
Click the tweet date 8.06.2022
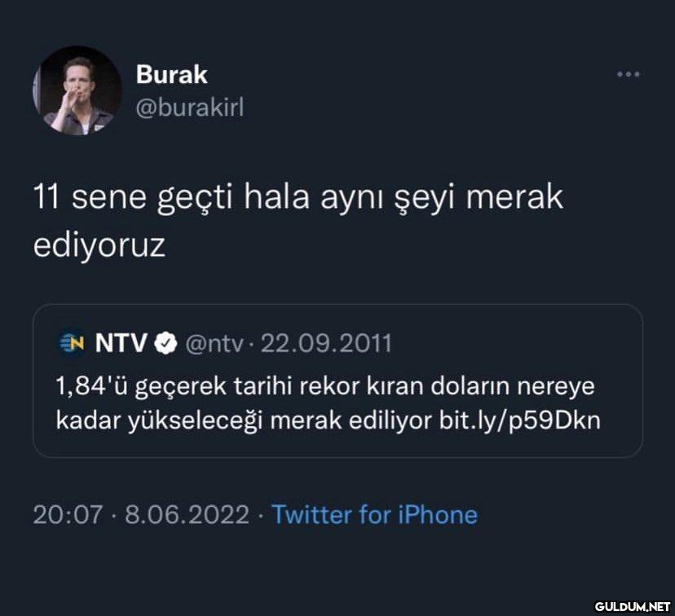pyautogui.click(x=187, y=514)
